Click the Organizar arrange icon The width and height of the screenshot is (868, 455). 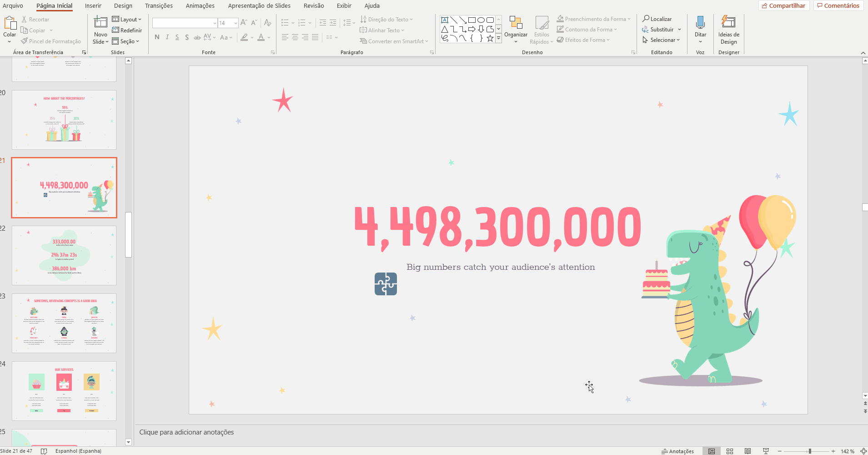click(x=516, y=23)
